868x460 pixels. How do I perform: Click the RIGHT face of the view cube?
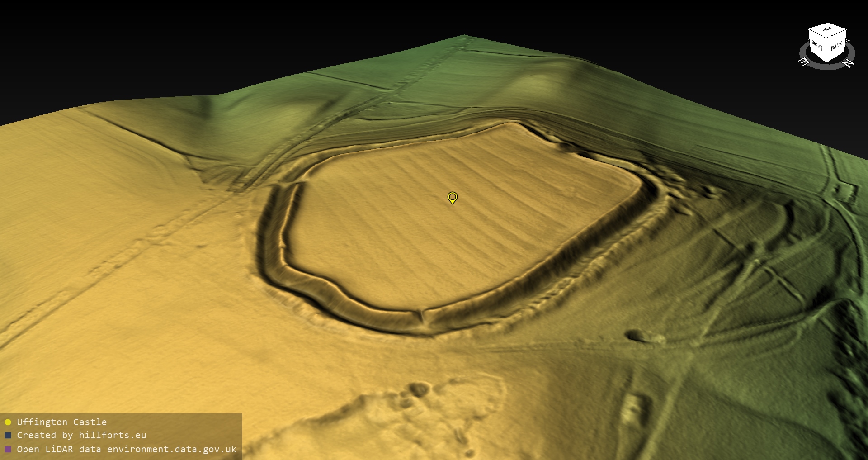point(817,45)
